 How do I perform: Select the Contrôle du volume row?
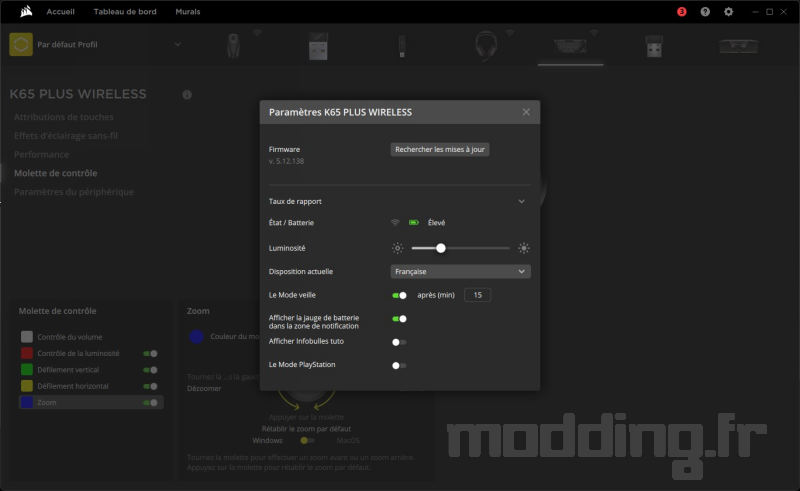click(91, 337)
